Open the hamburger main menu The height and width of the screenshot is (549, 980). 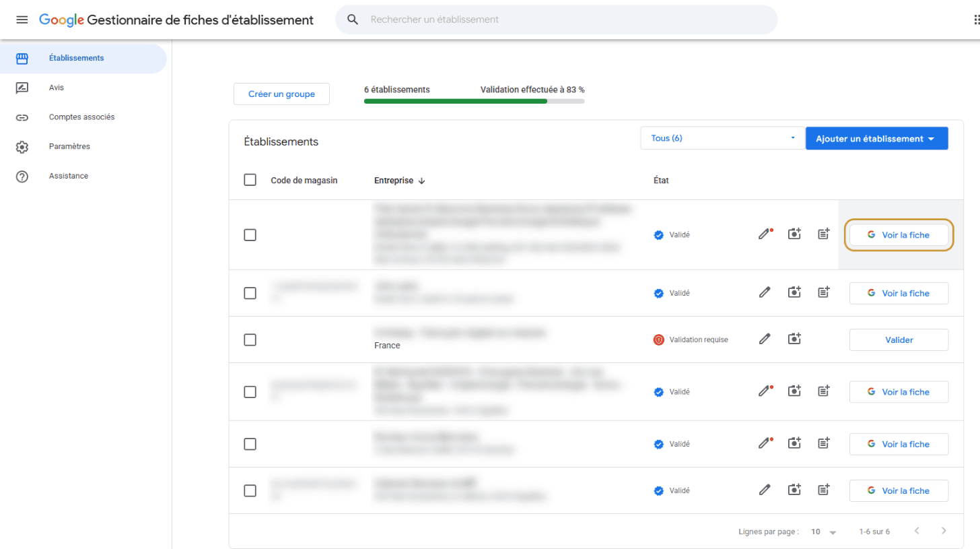click(x=22, y=20)
